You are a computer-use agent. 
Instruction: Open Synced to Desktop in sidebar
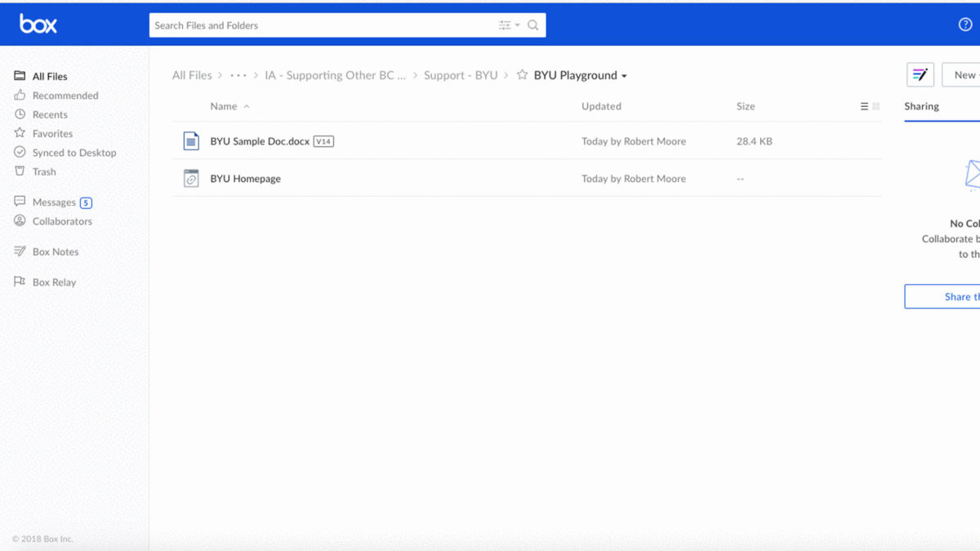pos(74,153)
